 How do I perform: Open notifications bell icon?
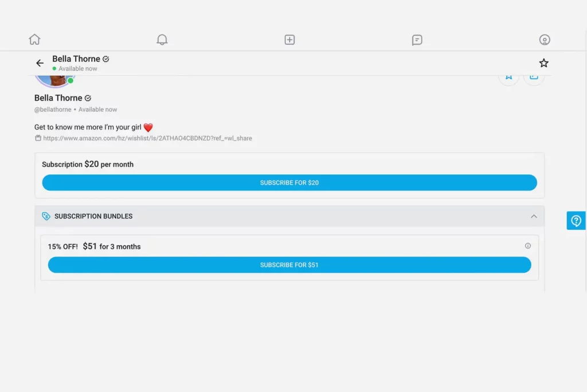tap(162, 40)
